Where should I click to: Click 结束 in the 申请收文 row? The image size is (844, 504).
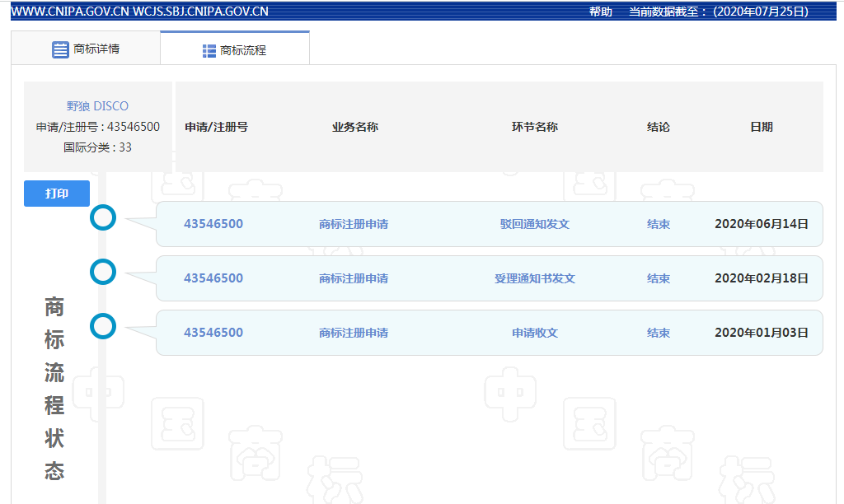point(658,333)
